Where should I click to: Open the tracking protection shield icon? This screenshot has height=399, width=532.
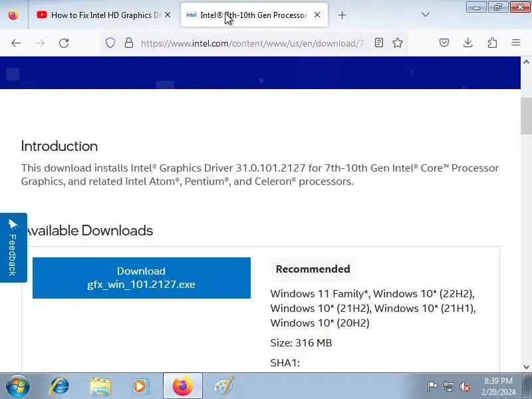[x=110, y=43]
